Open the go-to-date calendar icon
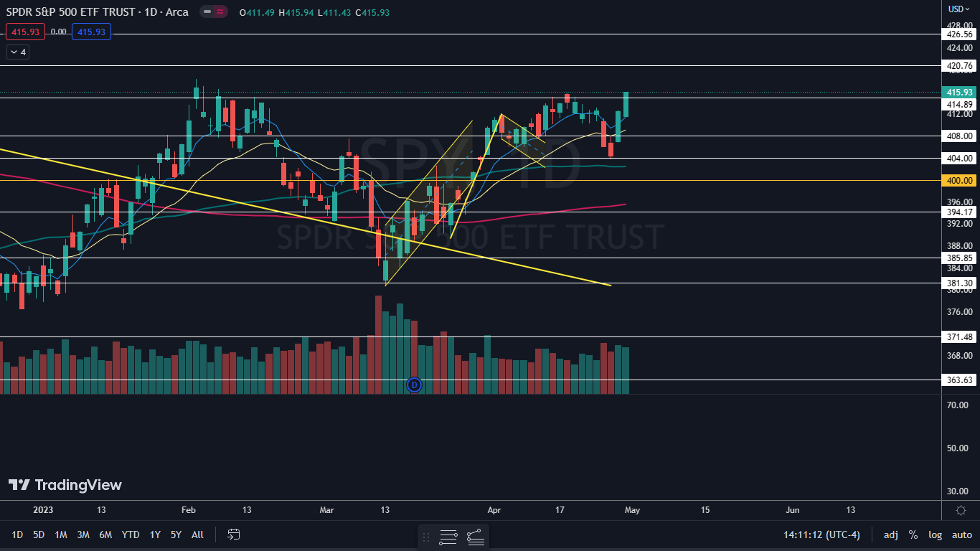 [x=233, y=534]
